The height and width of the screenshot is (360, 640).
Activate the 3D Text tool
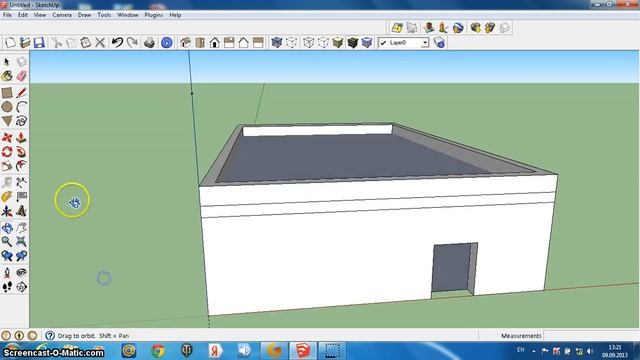21,211
